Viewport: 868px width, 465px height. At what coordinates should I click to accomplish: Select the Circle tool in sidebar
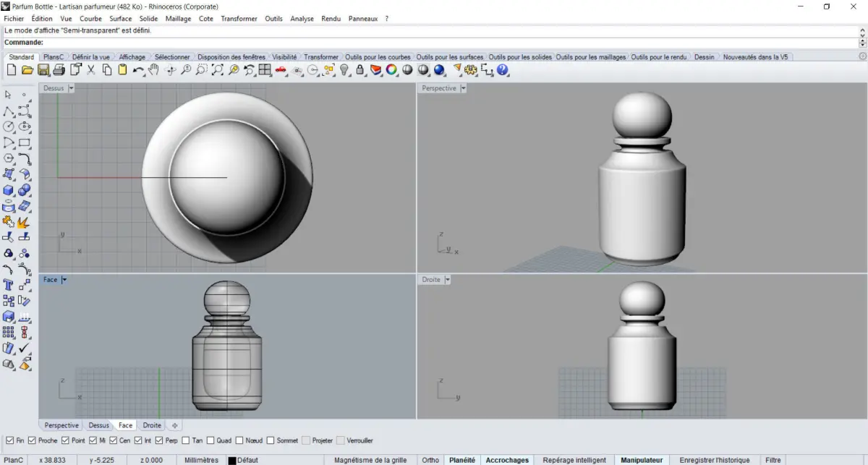(x=8, y=127)
